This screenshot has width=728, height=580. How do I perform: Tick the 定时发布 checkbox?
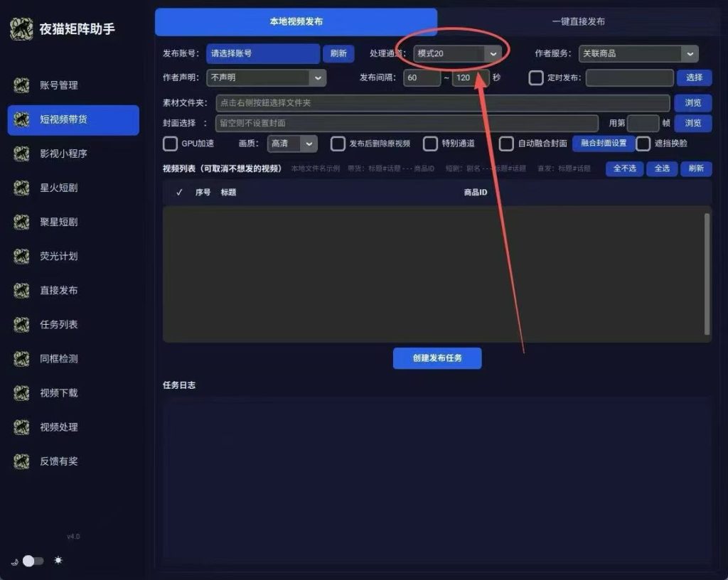click(x=536, y=77)
